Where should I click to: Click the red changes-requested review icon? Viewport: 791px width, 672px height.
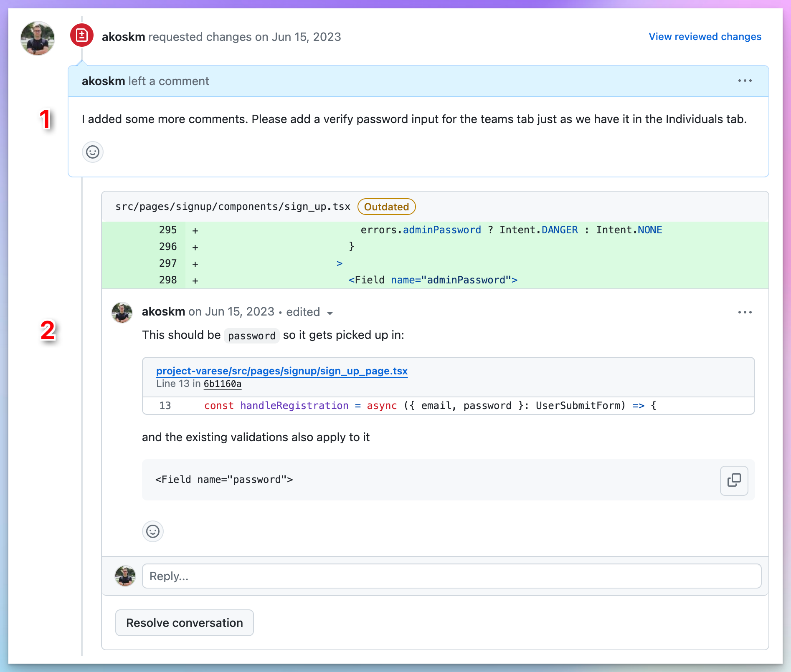82,36
